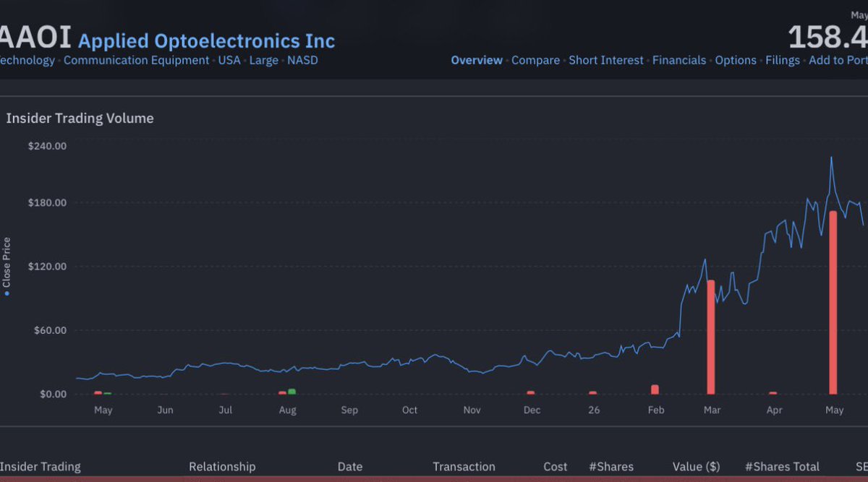Click the small red insider bar in December
The image size is (868, 482).
coord(530,393)
